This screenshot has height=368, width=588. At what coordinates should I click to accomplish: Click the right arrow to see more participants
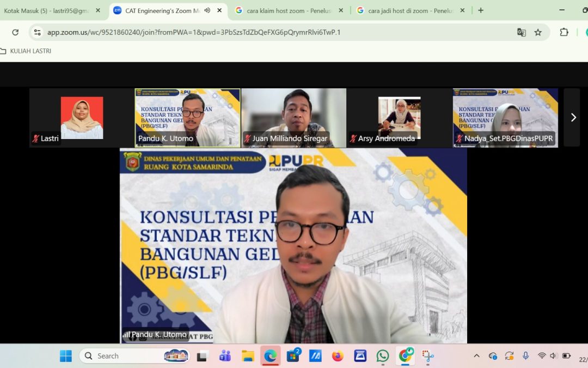[573, 117]
